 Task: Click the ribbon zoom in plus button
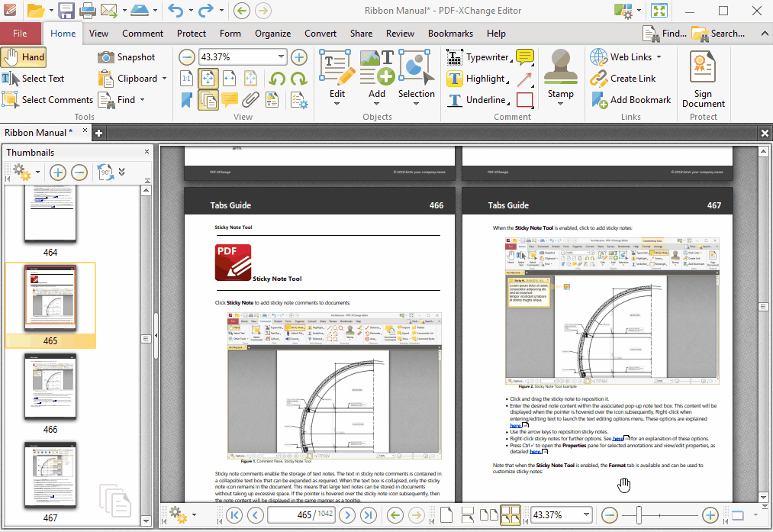point(299,57)
